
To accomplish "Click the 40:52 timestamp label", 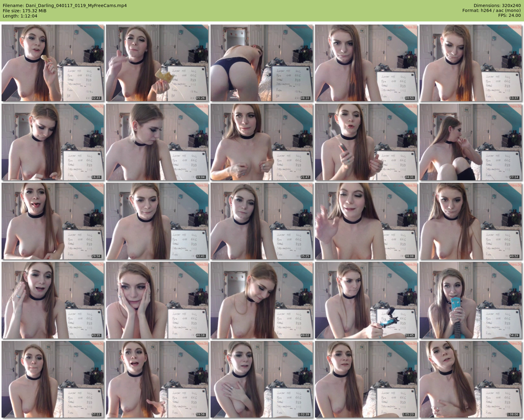I will click(x=514, y=256).
